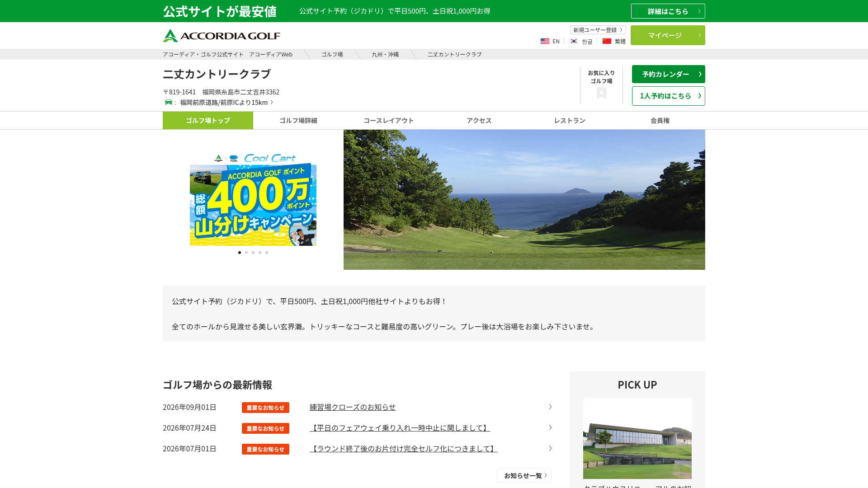Open the 福岡前原道路/前原ICより15km access link
This screenshot has width=868, height=488.
pos(226,103)
